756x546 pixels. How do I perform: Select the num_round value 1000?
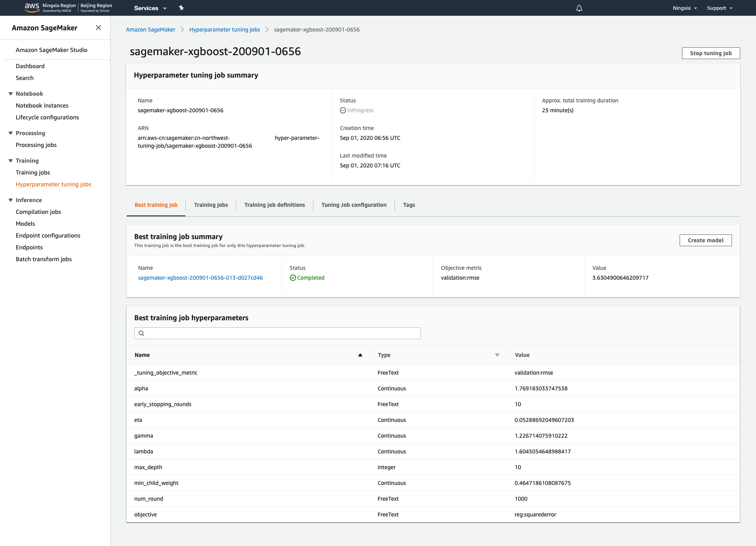tap(521, 499)
